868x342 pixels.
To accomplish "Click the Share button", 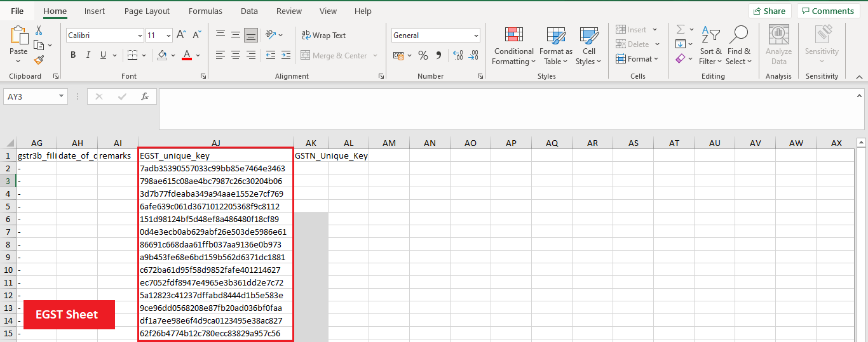I will (x=770, y=11).
